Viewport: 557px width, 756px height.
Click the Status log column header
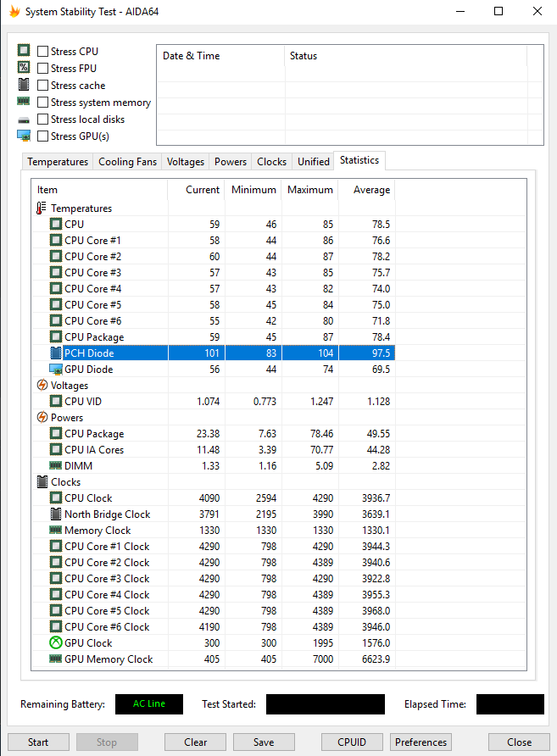[405, 56]
